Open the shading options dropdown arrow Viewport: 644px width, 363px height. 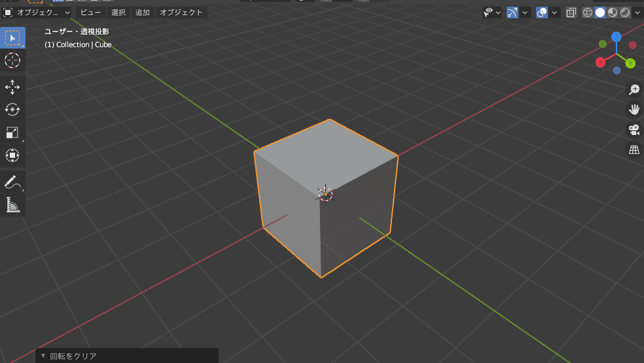637,12
